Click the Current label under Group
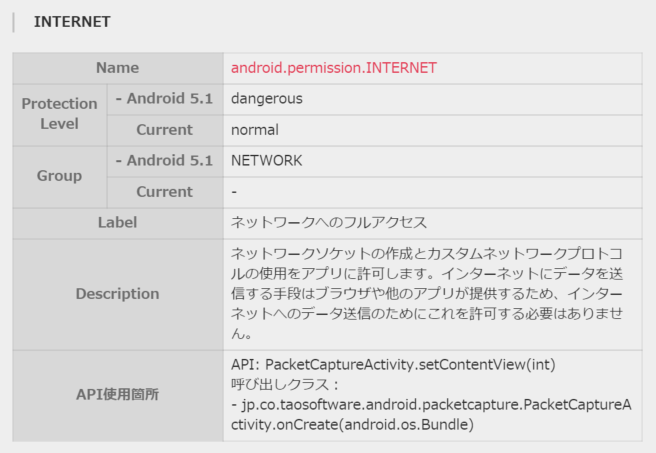656x453 pixels. point(164,192)
